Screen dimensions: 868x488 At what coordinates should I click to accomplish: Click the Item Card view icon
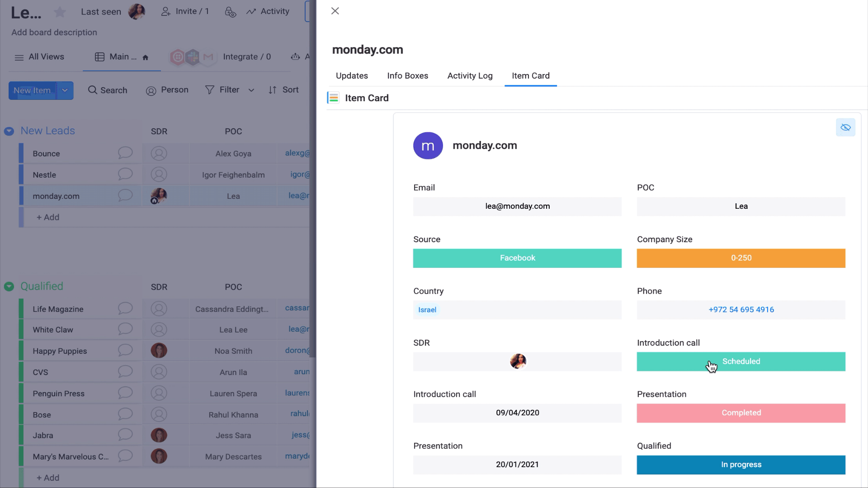point(334,98)
